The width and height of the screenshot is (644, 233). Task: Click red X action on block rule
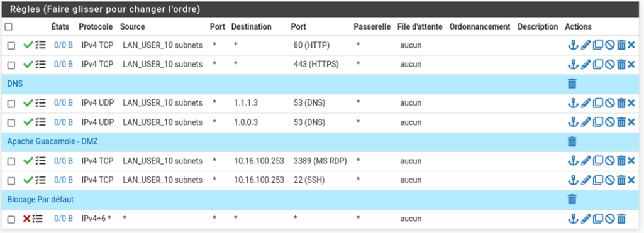coord(26,219)
